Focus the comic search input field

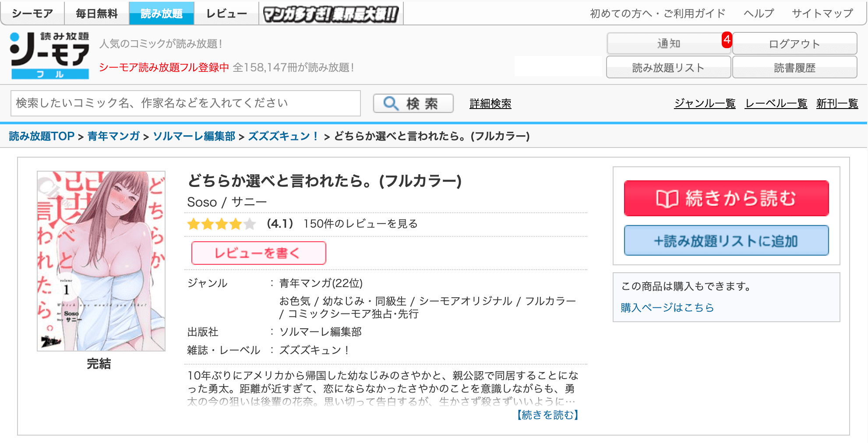pyautogui.click(x=186, y=103)
